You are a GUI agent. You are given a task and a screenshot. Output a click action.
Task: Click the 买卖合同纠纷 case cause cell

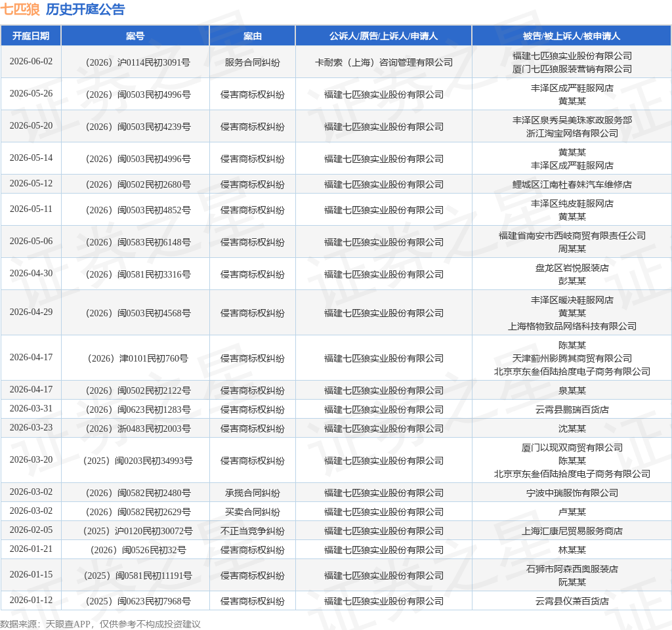pos(253,512)
